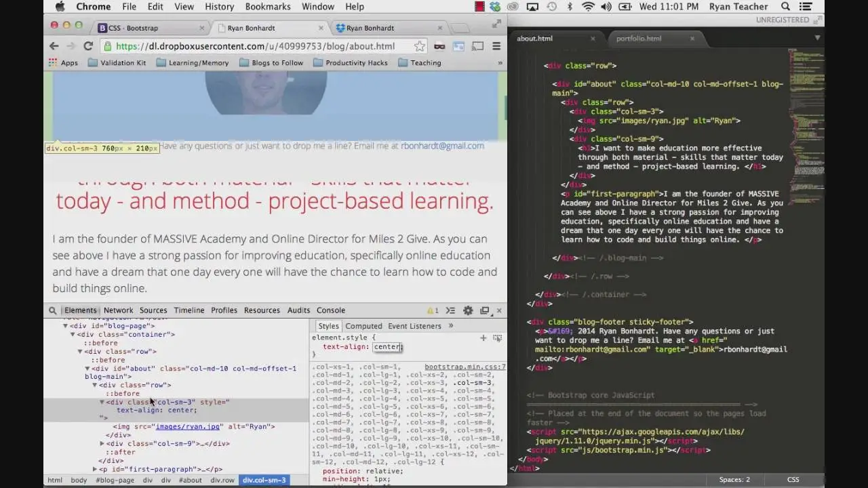Click the Wi-Fi status icon
This screenshot has height=488, width=868.
click(588, 7)
